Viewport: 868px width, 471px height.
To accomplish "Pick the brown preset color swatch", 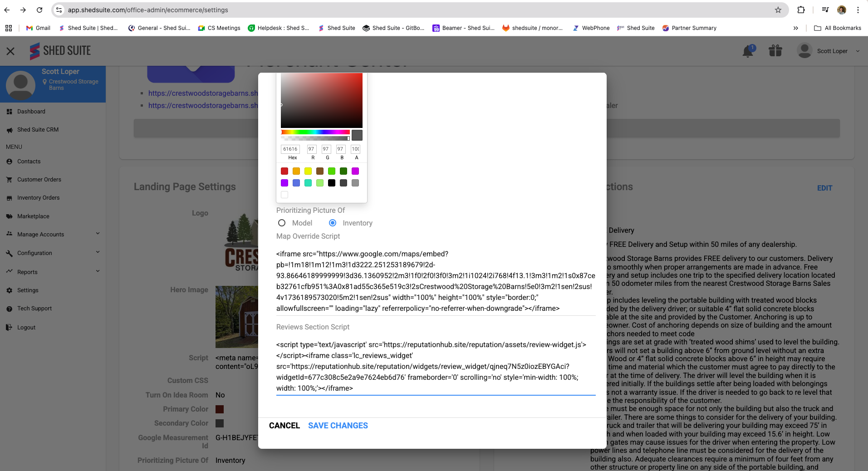I will click(320, 171).
